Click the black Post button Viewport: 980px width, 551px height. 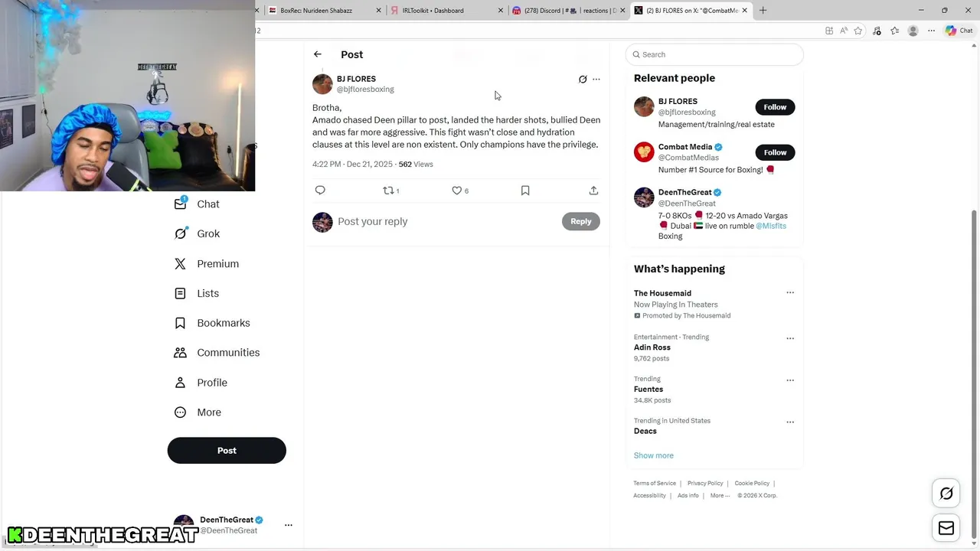point(227,451)
